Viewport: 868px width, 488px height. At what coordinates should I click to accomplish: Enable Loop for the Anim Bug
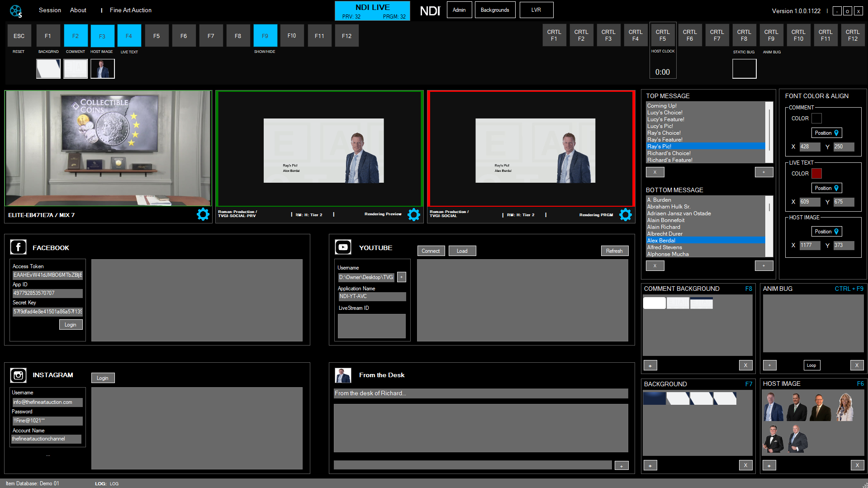point(811,365)
